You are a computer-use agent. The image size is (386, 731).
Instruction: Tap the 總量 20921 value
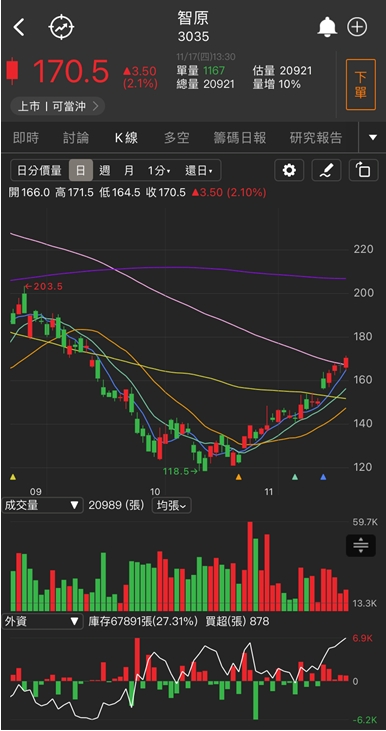click(206, 84)
